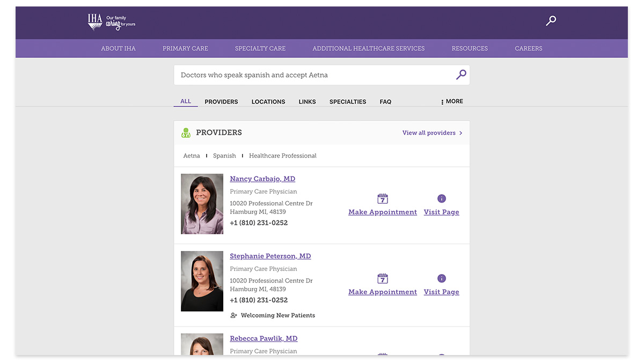Click the Welcoming New Patients icon
Image resolution: width=644 pixels, height=362 pixels.
pos(233,315)
